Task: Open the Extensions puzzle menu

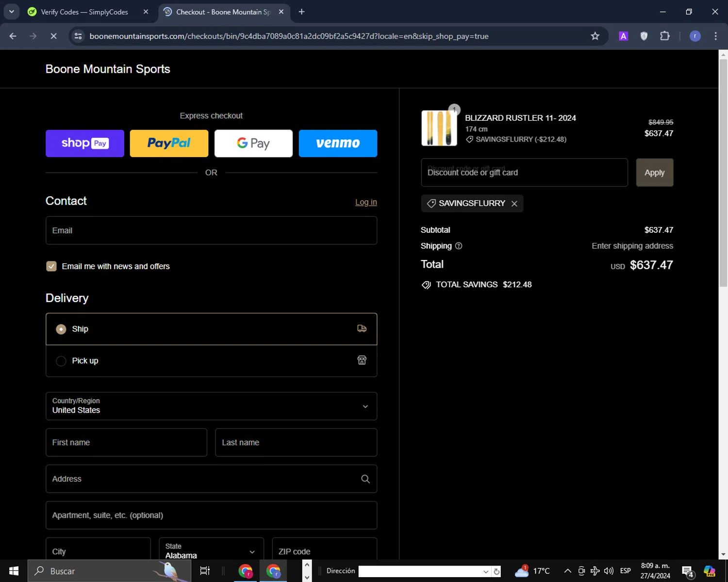Action: coord(665,36)
